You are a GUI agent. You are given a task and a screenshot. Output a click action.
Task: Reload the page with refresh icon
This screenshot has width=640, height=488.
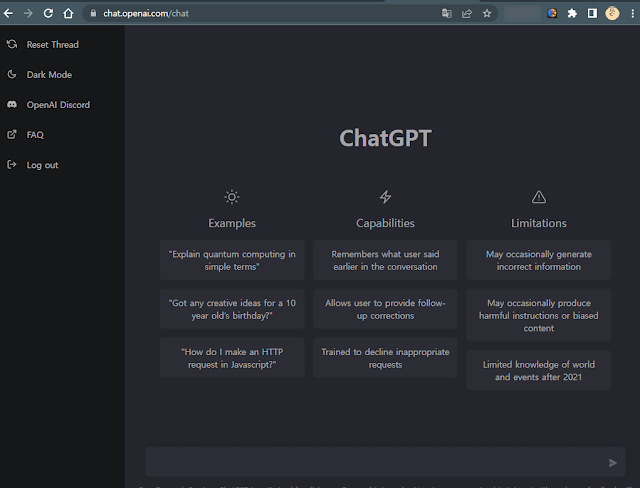(x=48, y=13)
